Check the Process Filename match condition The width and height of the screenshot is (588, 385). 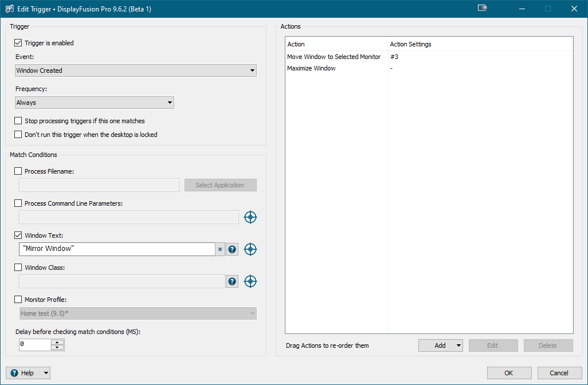[x=18, y=171]
